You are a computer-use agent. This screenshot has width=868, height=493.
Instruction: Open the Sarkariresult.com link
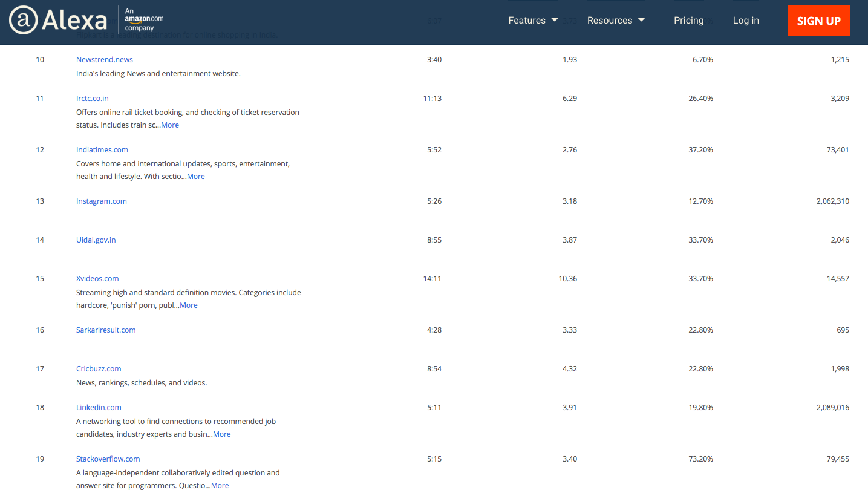click(106, 330)
